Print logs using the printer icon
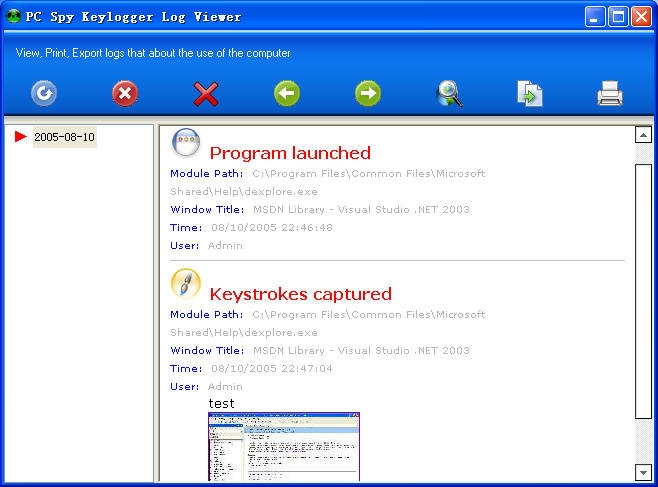The width and height of the screenshot is (658, 487). pos(610,94)
